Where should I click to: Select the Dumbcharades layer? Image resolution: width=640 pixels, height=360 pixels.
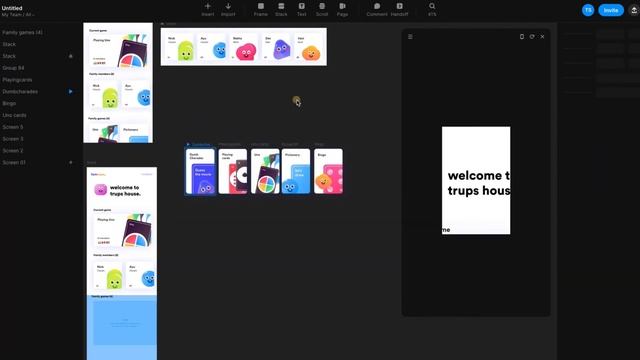coord(20,91)
